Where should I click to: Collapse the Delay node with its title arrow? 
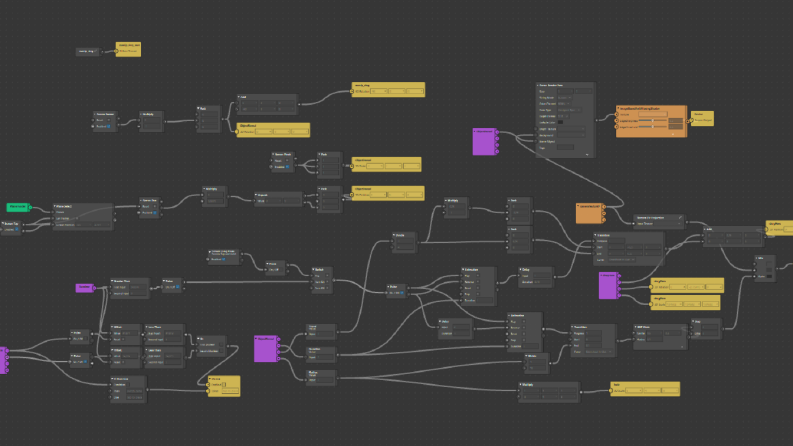(x=520, y=270)
